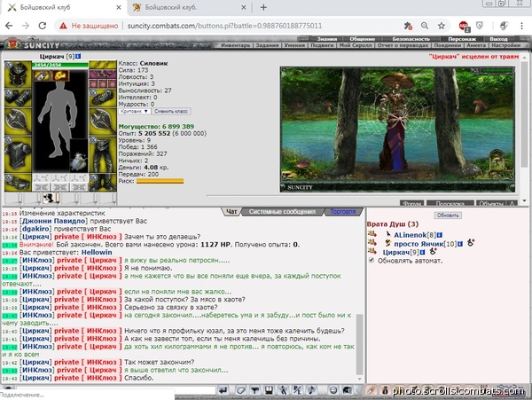Screen dimensions: 532x400
Task: Click private message icon beside Циркач in room list
Action: [x=372, y=251]
